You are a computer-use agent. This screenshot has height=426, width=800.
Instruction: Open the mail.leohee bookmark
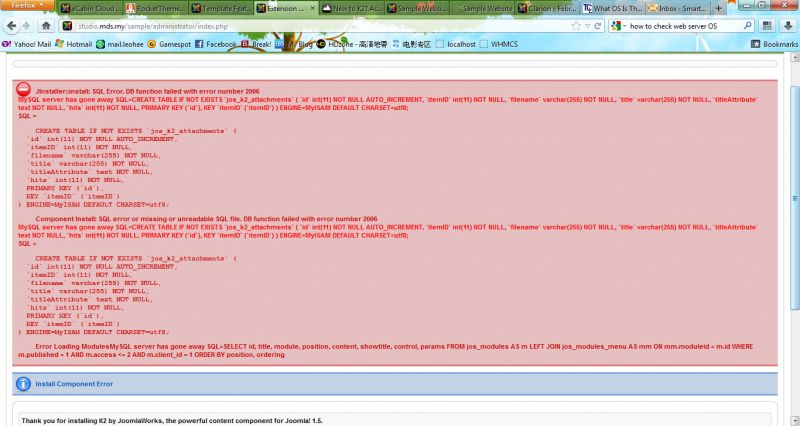(120, 44)
